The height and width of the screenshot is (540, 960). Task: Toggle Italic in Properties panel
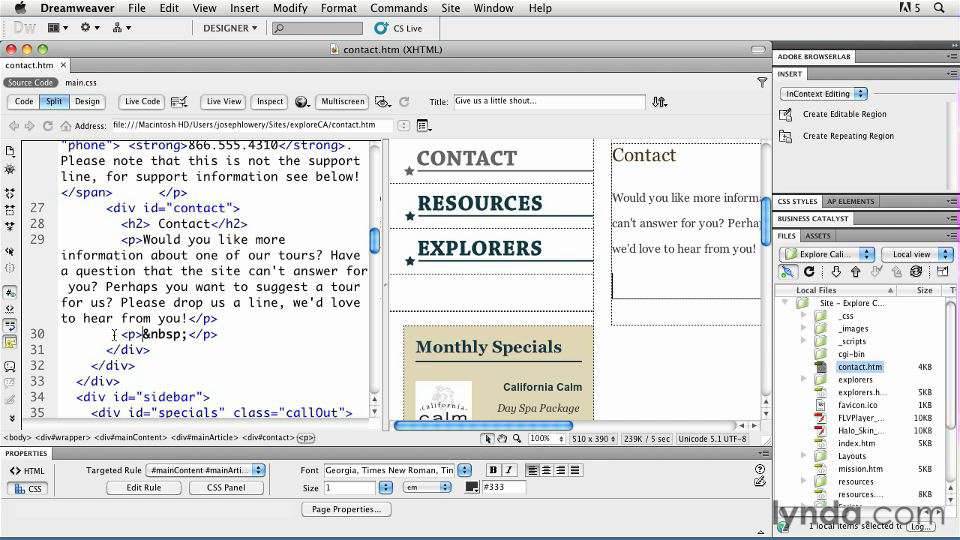(x=508, y=470)
